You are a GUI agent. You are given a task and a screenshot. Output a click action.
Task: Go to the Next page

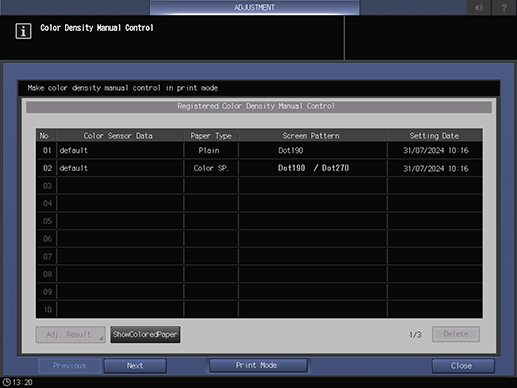coord(135,366)
